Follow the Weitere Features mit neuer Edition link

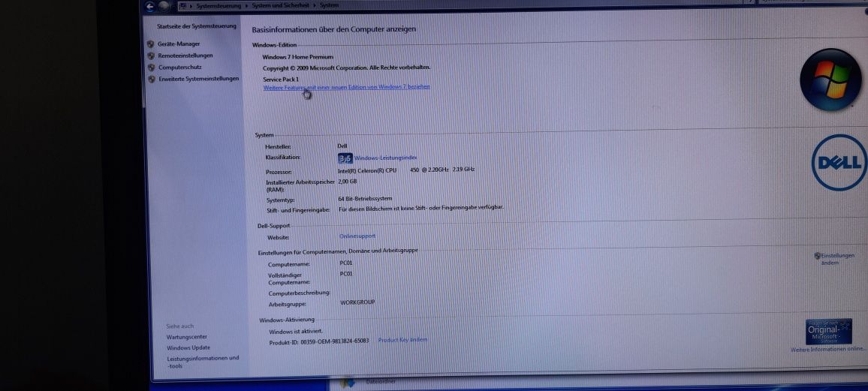[347, 87]
